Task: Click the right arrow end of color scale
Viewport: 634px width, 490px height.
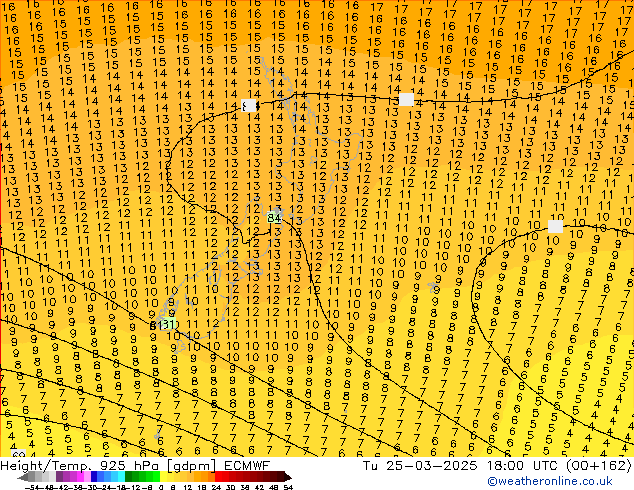Action: pyautogui.click(x=288, y=477)
